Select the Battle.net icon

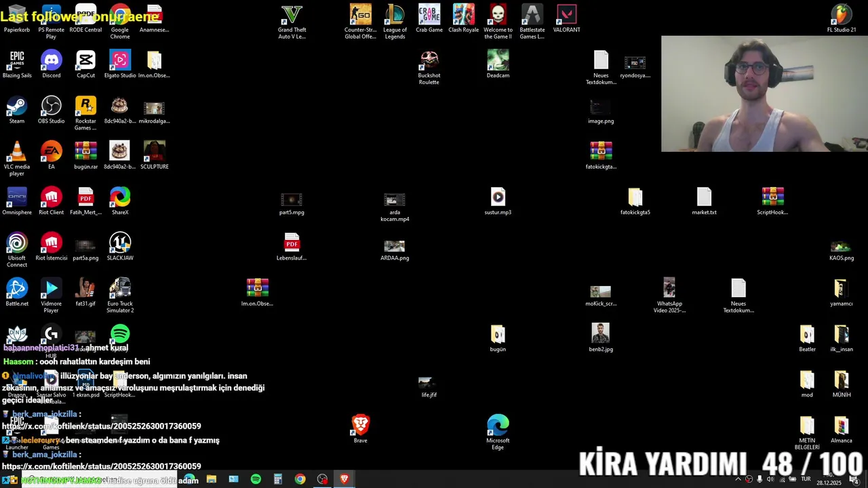click(x=17, y=291)
